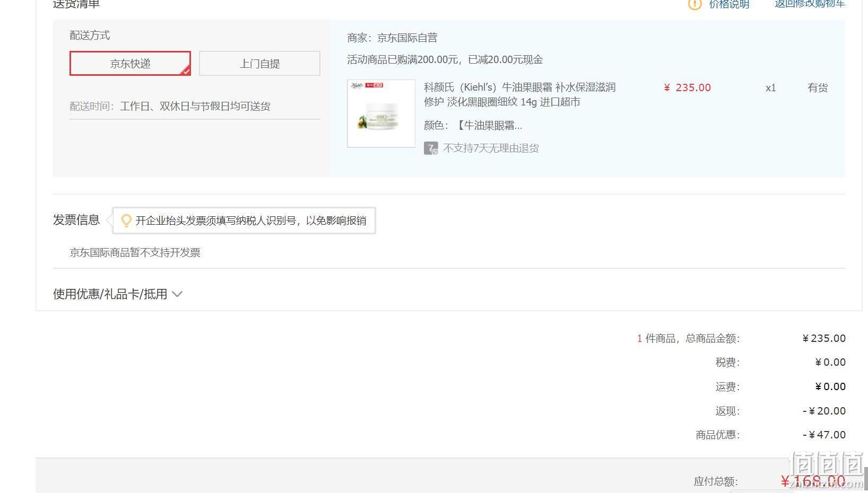Screen dimensions: 868x493
Task: Click the 发票信息 heading
Action: 76,220
